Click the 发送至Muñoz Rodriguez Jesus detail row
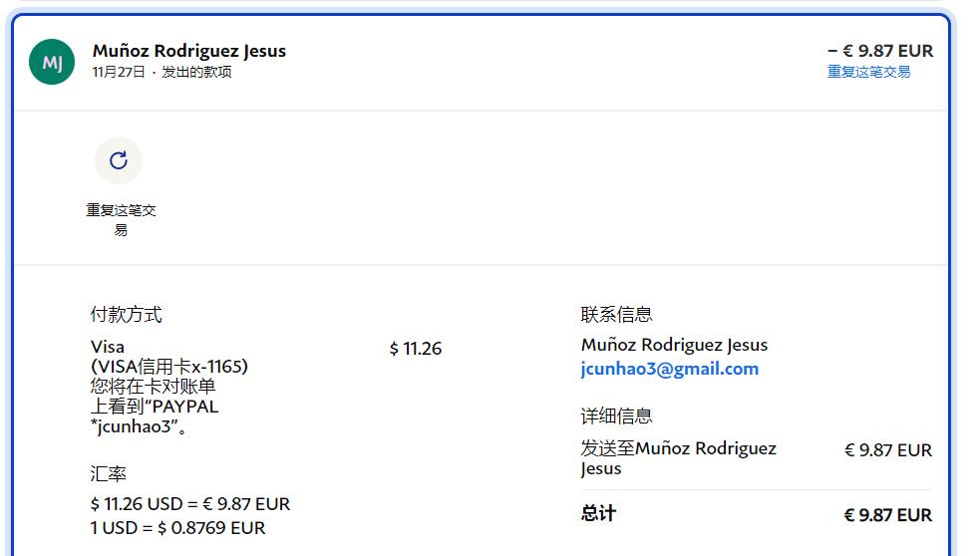 coord(678,457)
